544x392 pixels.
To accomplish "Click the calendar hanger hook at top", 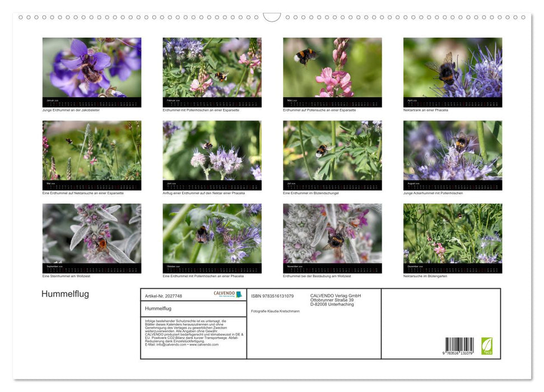I will click(272, 18).
